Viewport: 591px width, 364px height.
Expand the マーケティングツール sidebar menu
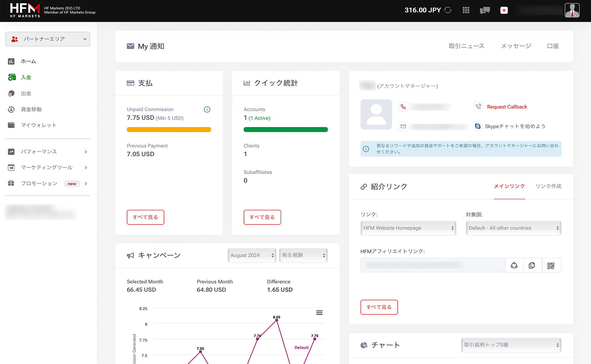click(48, 168)
